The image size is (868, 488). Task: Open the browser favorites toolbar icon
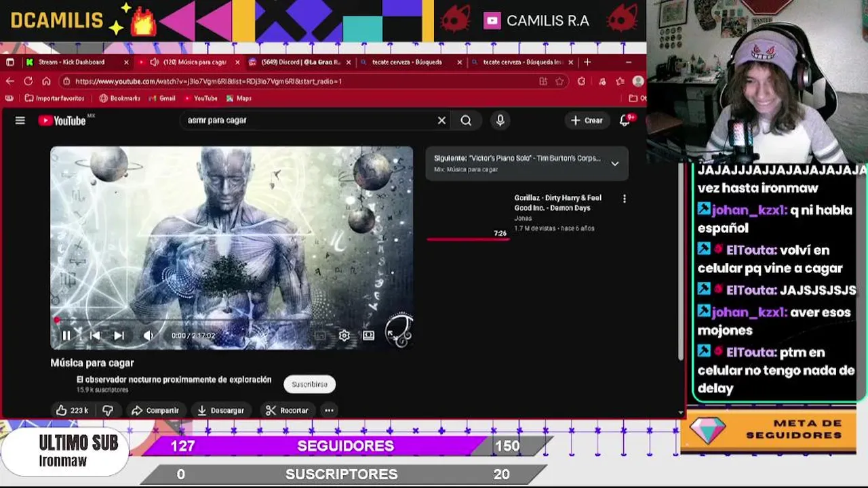click(620, 81)
